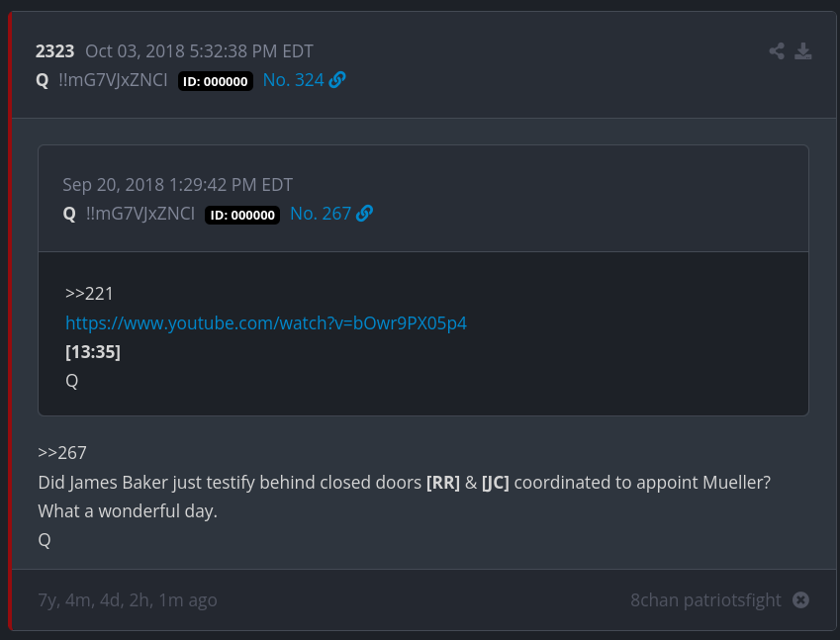The image size is (840, 640).
Task: Click the ID: 000000 badge in the quoted post
Action: coord(242,215)
